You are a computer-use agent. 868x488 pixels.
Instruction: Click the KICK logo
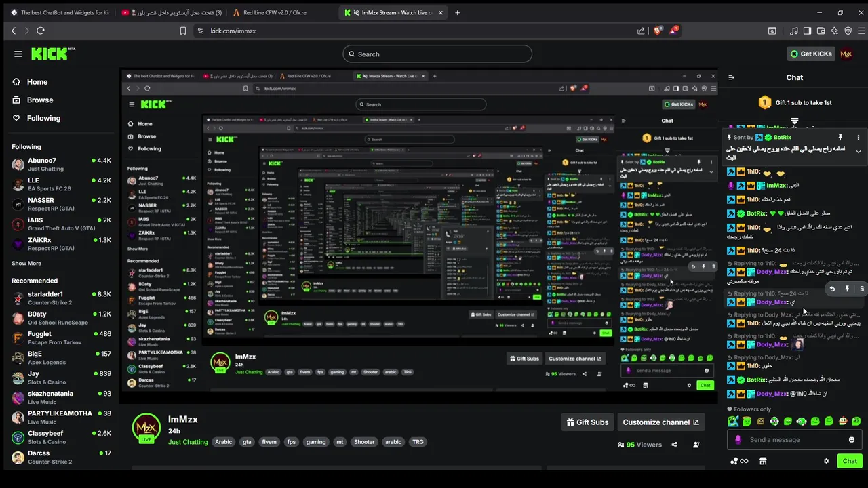point(53,54)
